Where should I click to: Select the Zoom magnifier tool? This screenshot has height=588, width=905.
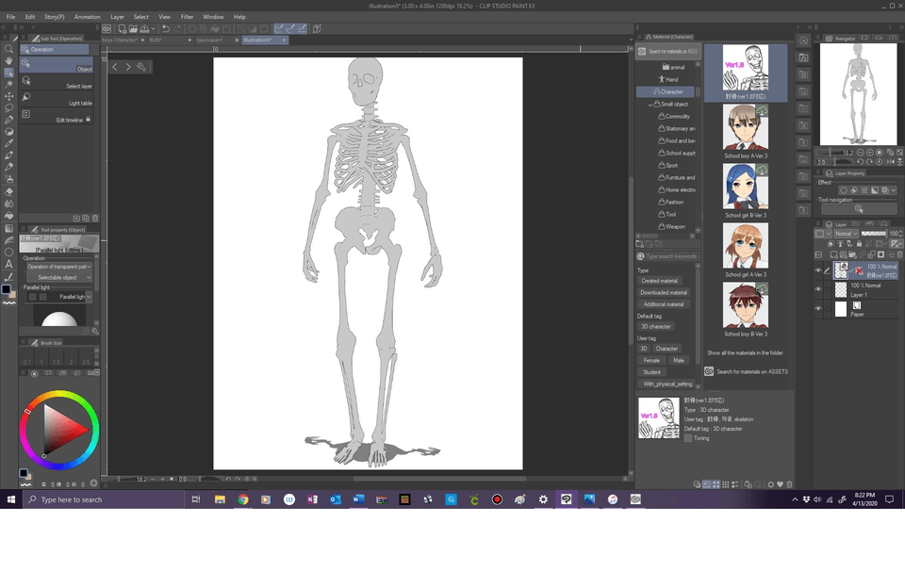coord(9,49)
